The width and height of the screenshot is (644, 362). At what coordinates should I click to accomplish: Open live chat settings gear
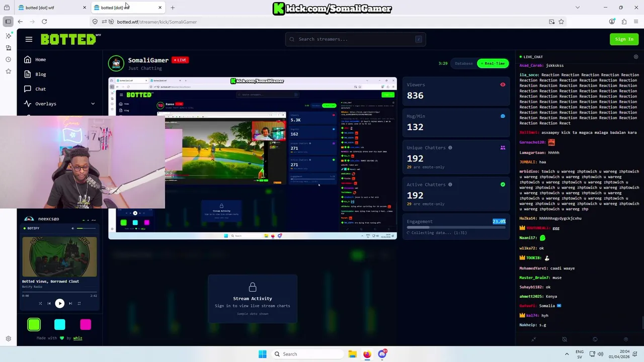(635, 57)
